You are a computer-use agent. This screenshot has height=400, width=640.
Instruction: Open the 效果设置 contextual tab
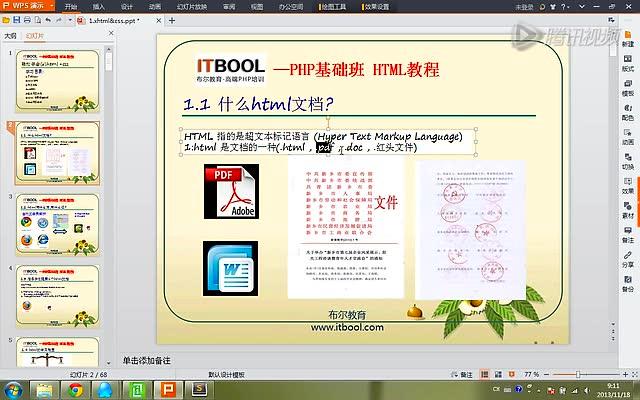[376, 7]
